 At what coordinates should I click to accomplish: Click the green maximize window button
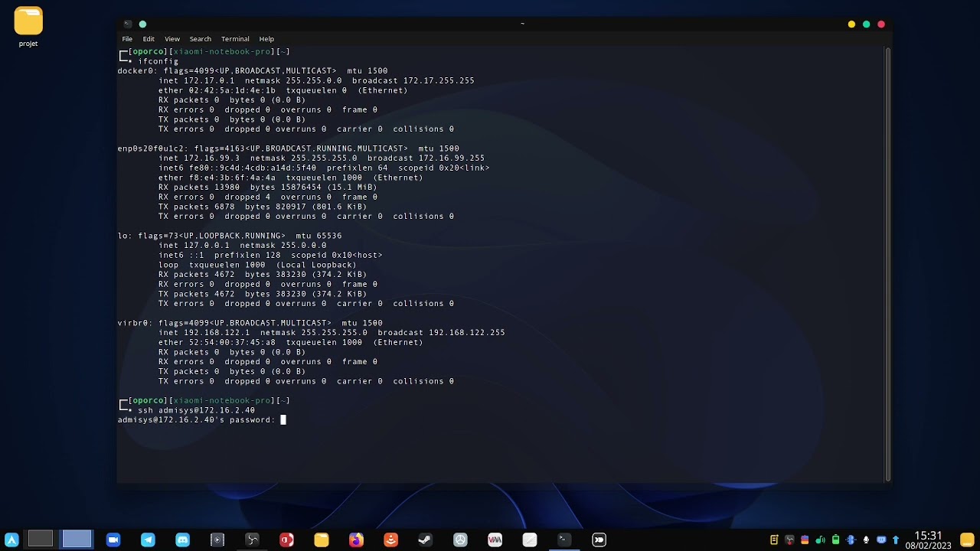click(x=867, y=24)
